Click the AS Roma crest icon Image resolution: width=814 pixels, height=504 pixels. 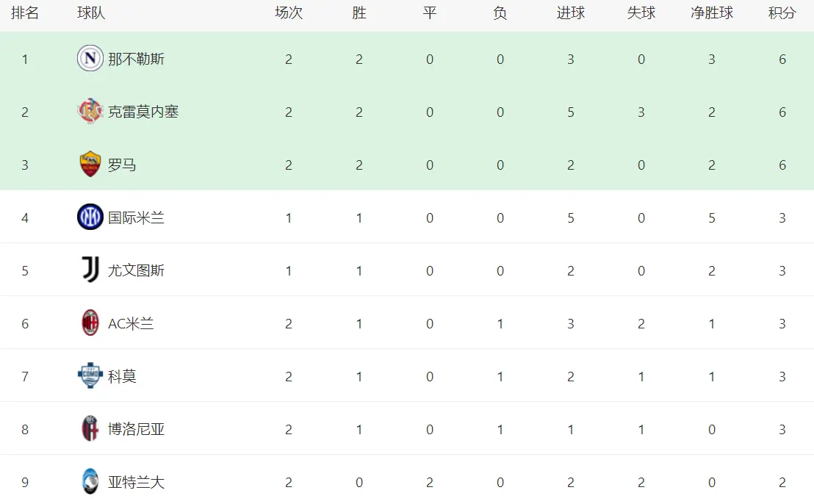90,165
